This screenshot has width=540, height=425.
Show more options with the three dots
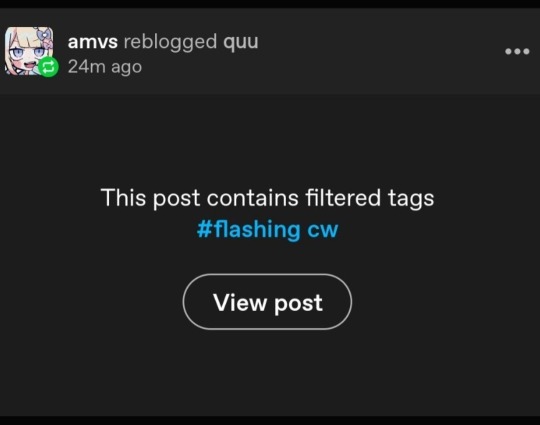[x=517, y=52]
